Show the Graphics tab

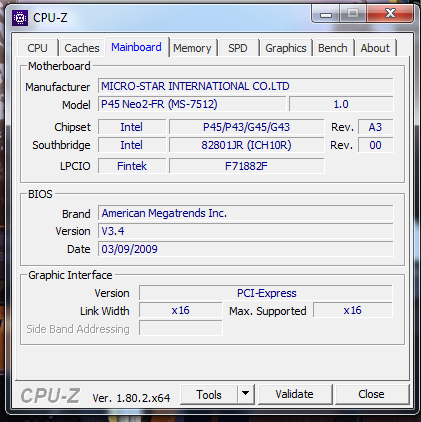click(286, 48)
